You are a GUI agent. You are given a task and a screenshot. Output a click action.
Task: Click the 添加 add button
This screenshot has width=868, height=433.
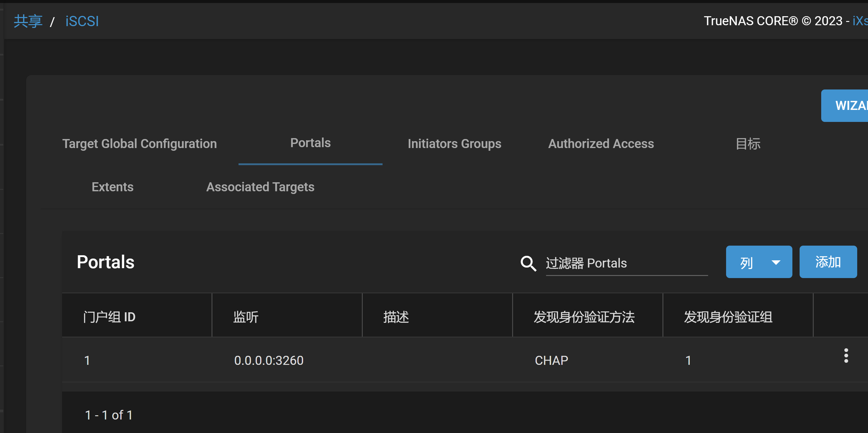coord(828,262)
